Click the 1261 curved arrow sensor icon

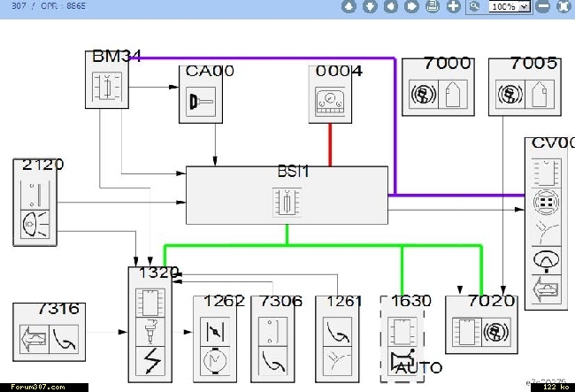click(x=337, y=332)
